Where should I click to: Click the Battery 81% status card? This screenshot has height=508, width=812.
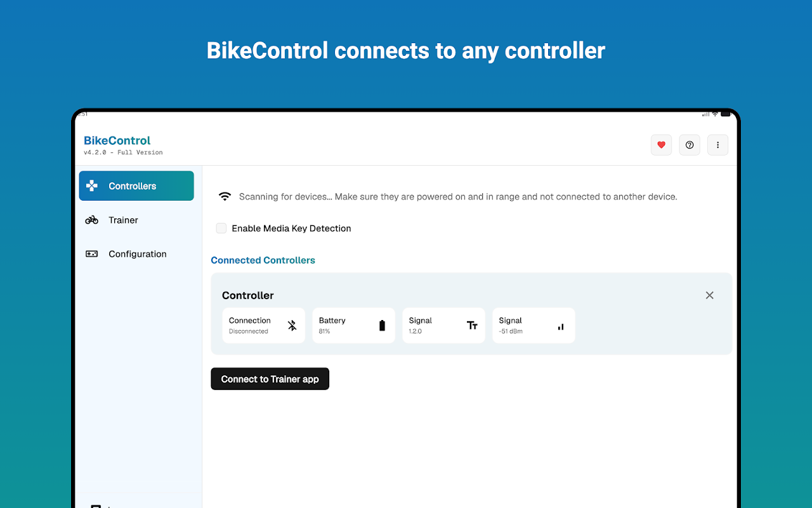click(x=353, y=326)
